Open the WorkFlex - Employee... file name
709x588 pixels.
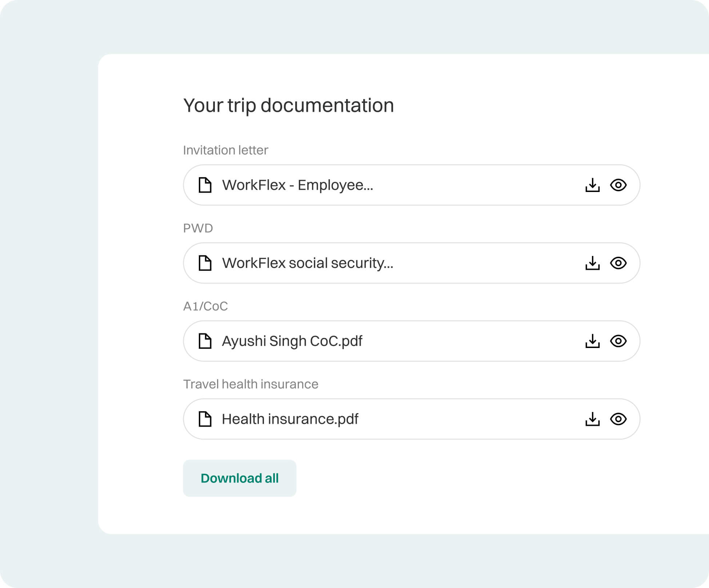click(297, 185)
